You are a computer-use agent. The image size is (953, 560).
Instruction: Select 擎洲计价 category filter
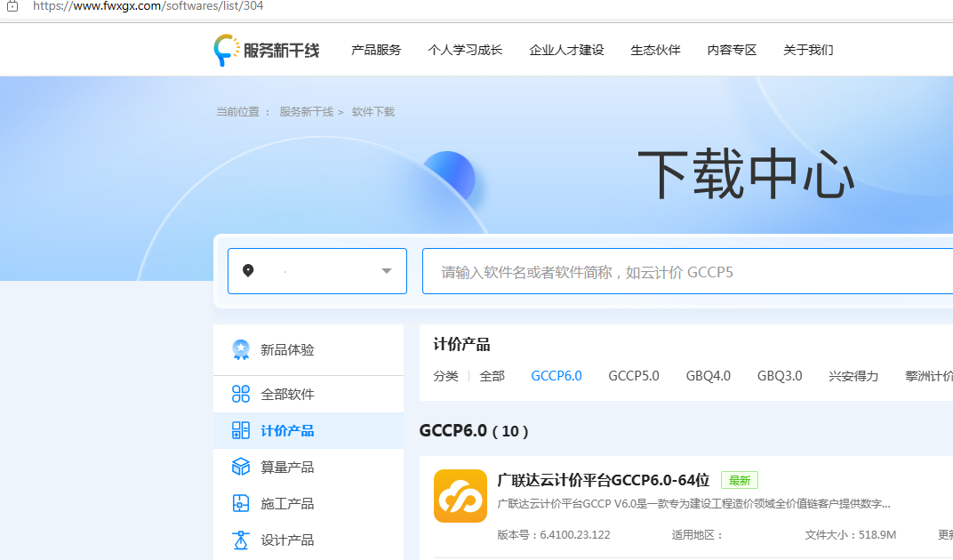tap(929, 376)
